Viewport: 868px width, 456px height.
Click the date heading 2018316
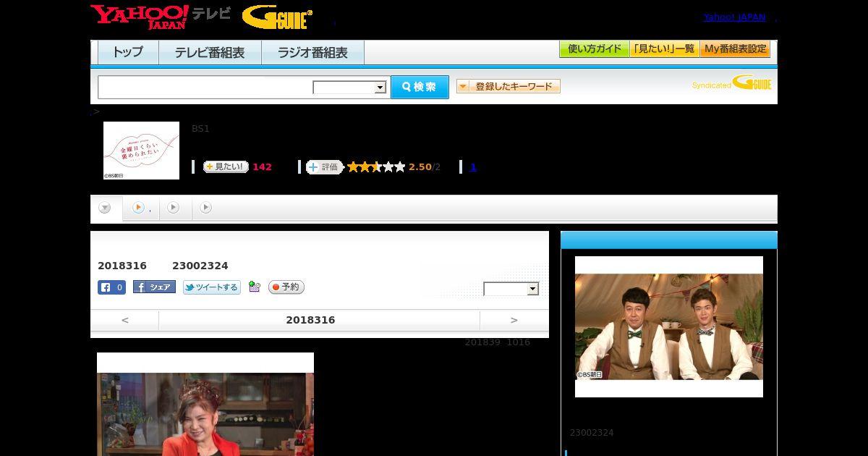[310, 320]
